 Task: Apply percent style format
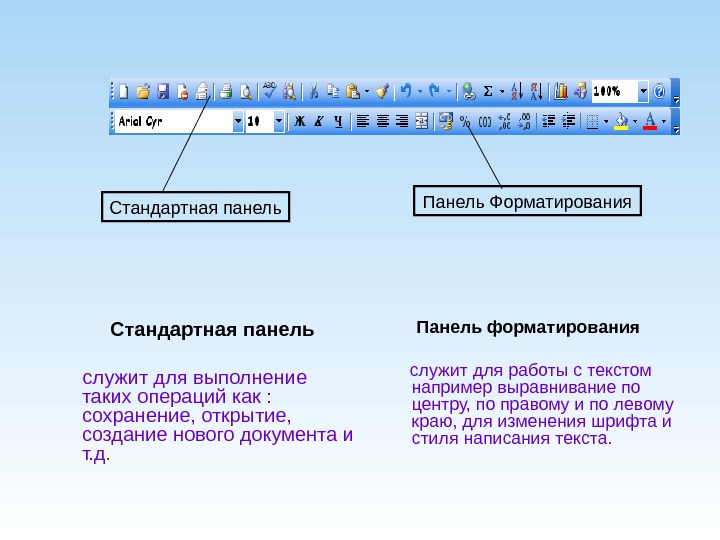(465, 122)
